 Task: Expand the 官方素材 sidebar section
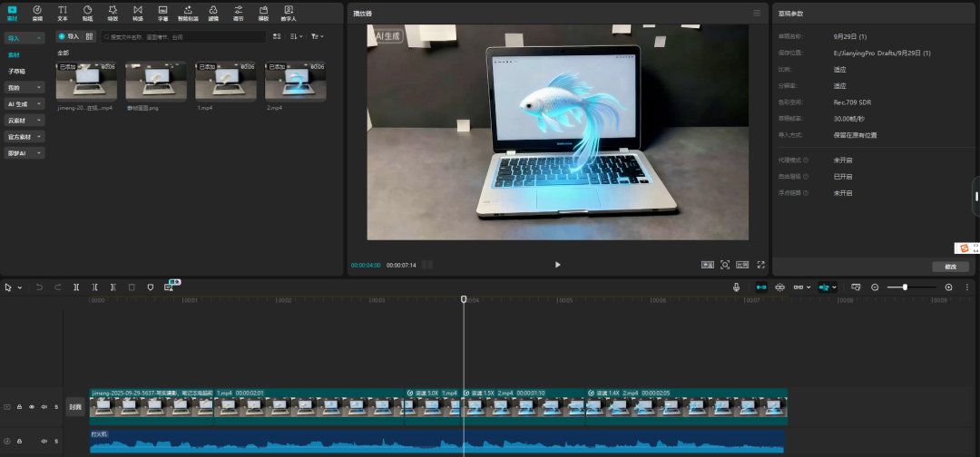[24, 137]
